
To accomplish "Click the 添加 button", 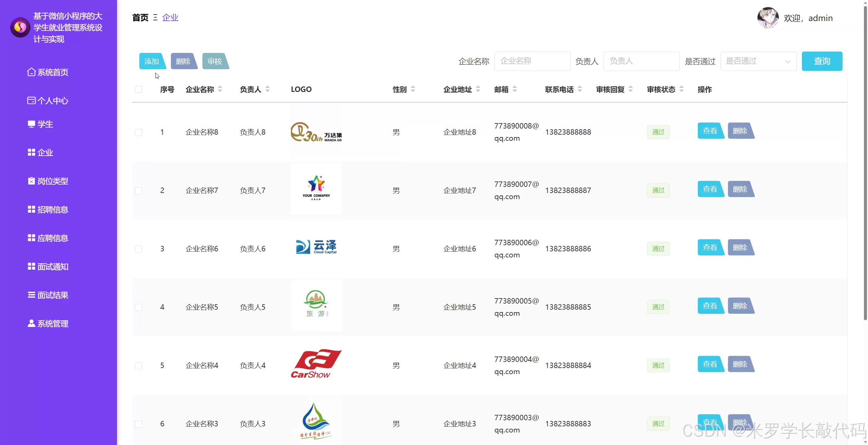I will click(x=152, y=61).
